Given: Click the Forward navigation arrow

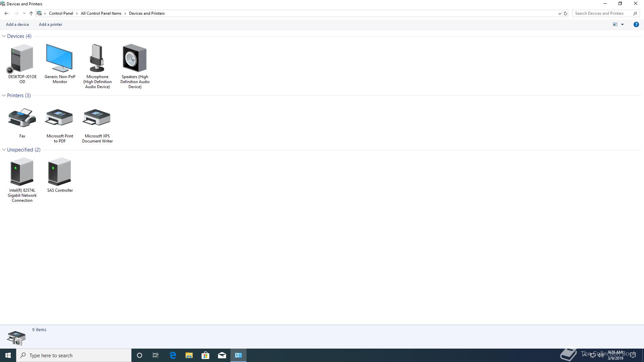Looking at the screenshot, I should (x=16, y=13).
